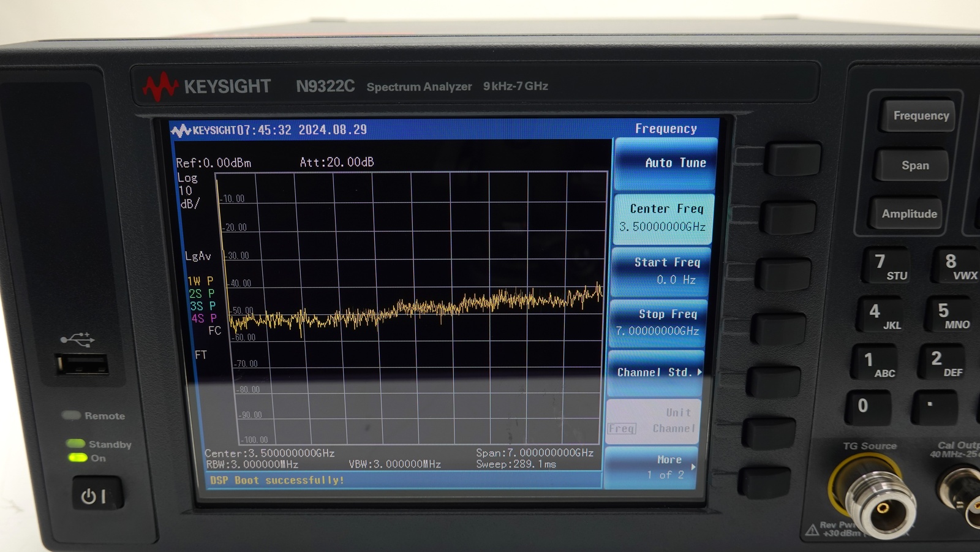The image size is (980, 552).
Task: Click the -100.00 y-axis gridline label
Action: (x=254, y=440)
